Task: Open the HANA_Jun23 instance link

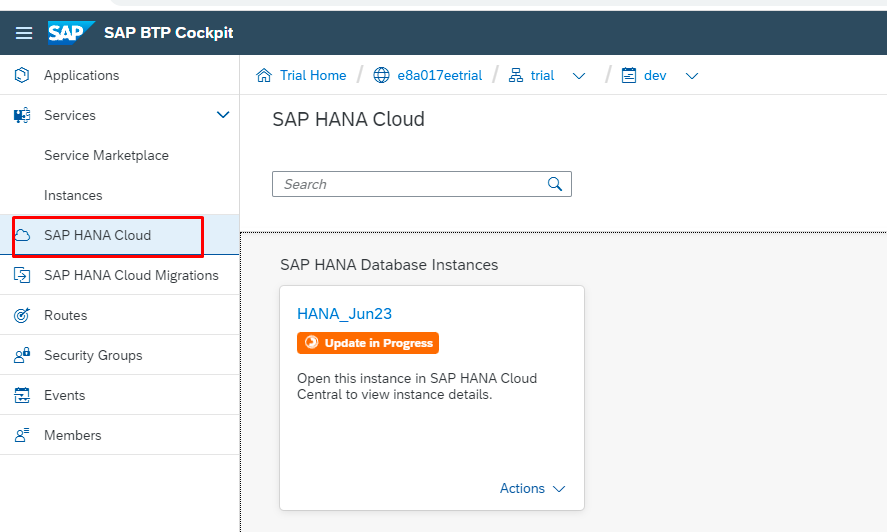Action: [345, 314]
